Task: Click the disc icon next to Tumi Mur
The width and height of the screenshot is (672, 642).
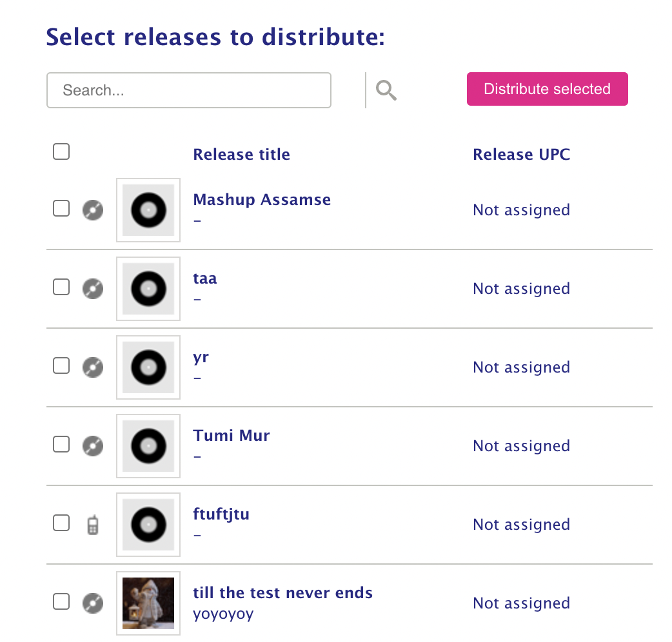Action: click(x=93, y=446)
